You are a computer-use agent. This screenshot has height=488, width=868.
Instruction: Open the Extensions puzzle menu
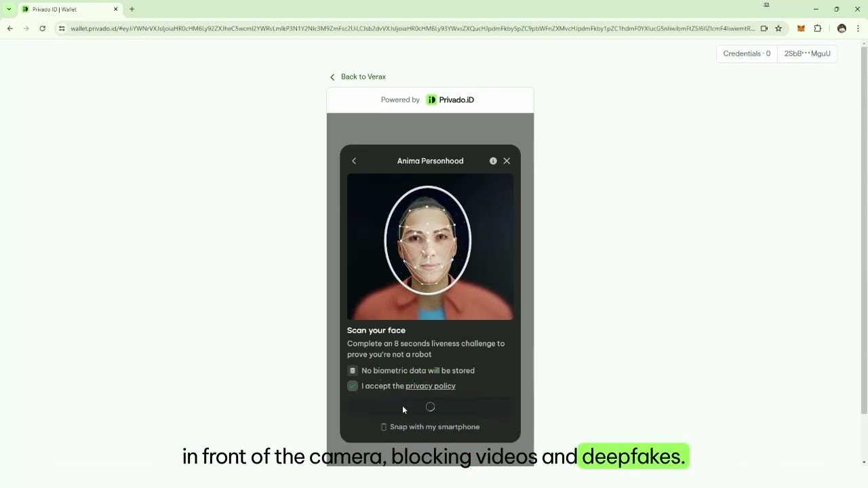(x=817, y=28)
